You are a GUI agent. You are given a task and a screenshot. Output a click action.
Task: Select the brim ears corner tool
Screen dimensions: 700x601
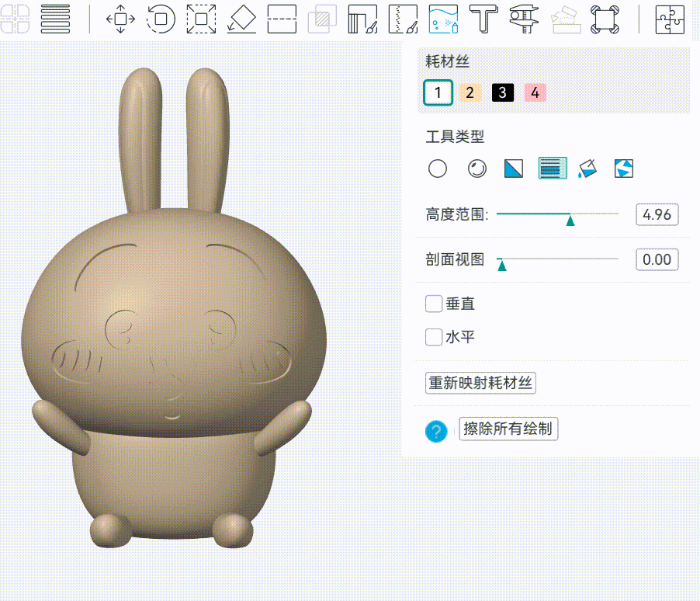pos(605,19)
